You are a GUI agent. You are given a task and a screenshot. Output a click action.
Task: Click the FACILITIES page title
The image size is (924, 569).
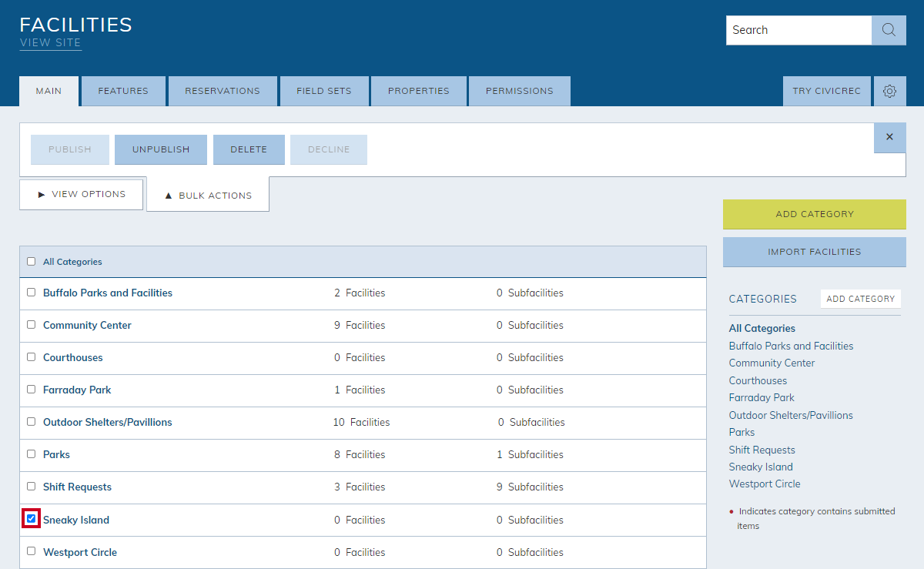click(76, 24)
